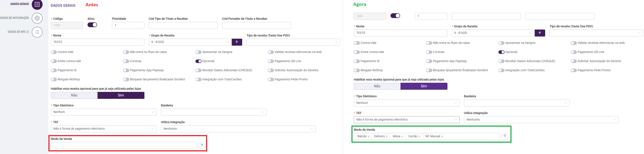Click the help icon beside the Modo de Venda tags

click(x=505, y=136)
